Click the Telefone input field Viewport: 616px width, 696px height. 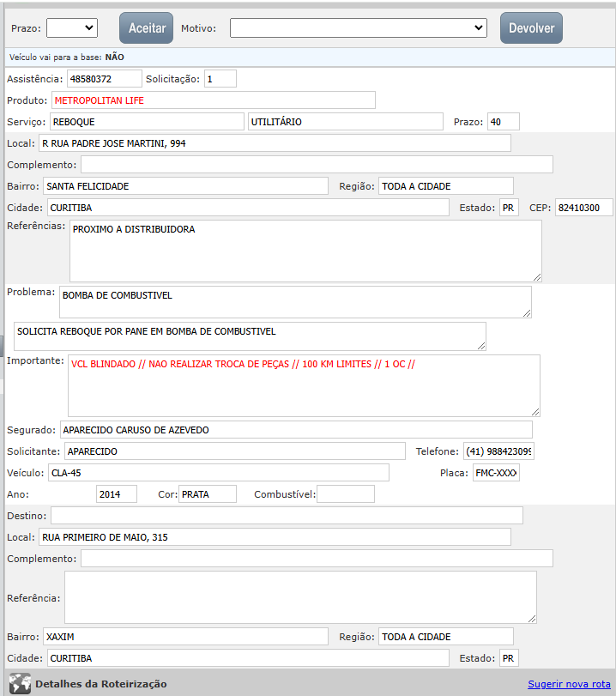coord(498,451)
